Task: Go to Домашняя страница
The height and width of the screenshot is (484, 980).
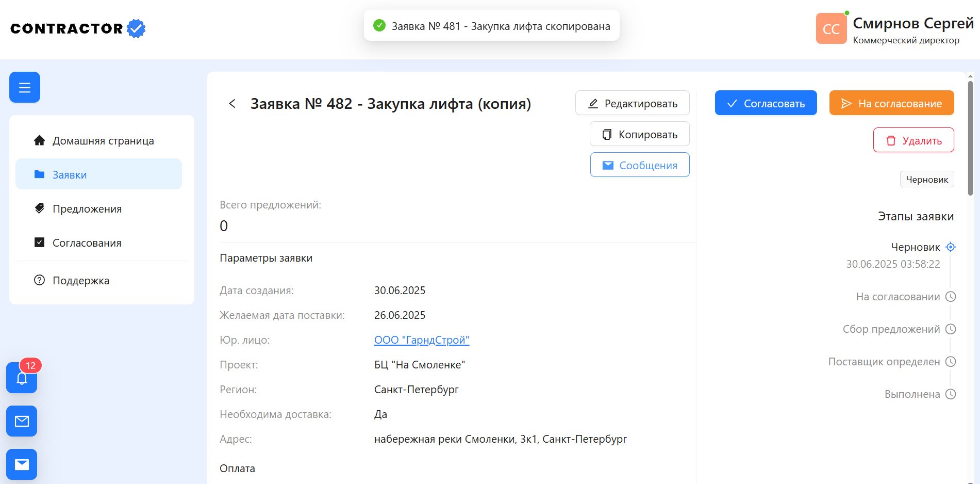Action: 99,141
